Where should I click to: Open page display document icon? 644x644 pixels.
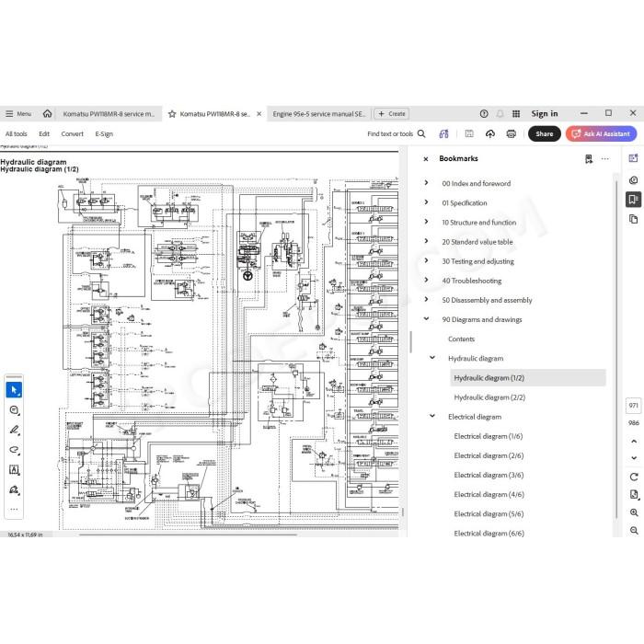pyautogui.click(x=634, y=495)
